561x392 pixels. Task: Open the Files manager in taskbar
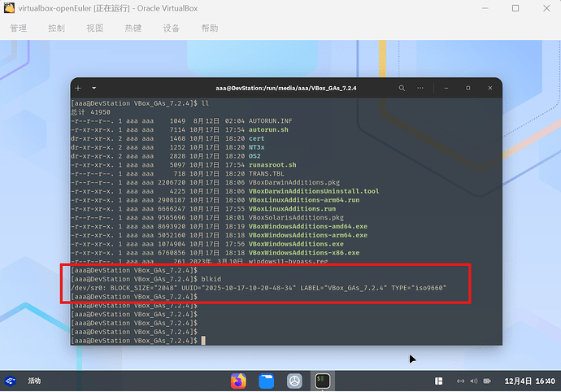point(267,380)
